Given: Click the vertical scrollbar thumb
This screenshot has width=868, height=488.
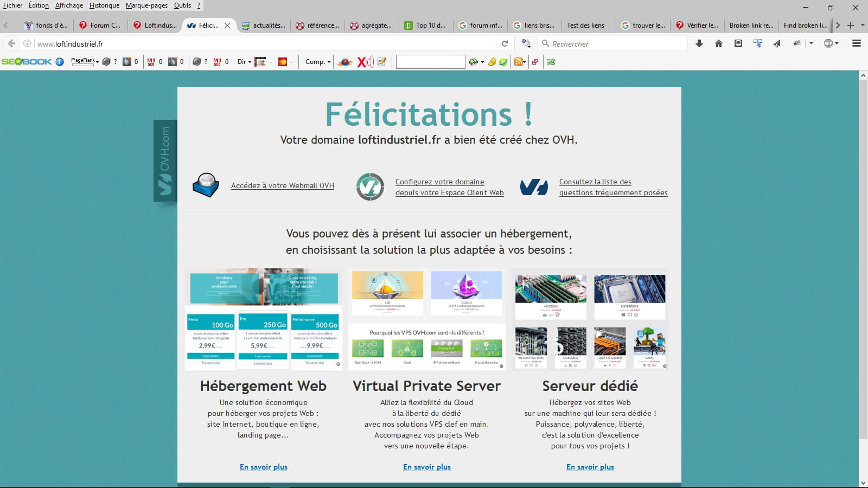Looking at the screenshot, I should pyautogui.click(x=863, y=259).
